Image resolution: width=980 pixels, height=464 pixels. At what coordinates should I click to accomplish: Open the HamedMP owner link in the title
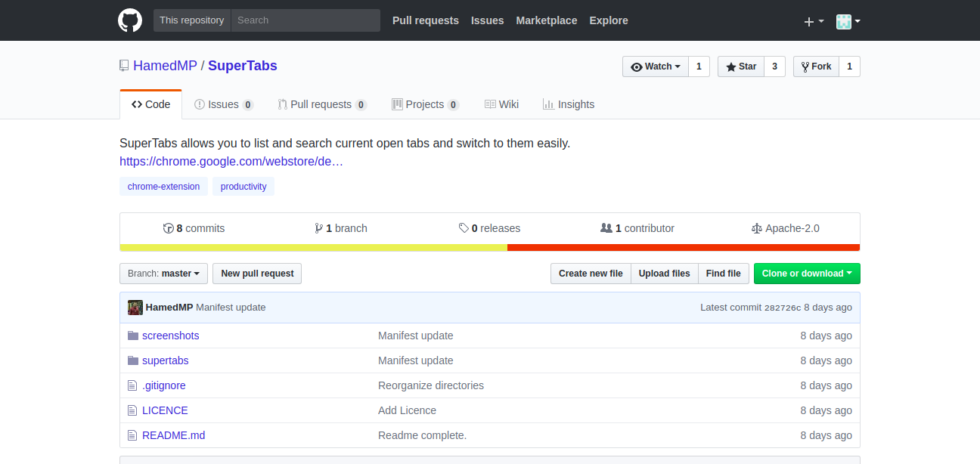(x=165, y=66)
